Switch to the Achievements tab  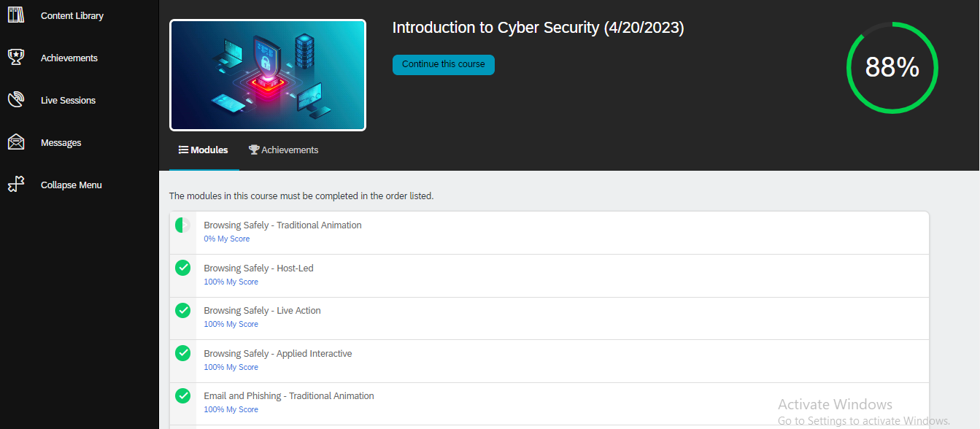[284, 150]
